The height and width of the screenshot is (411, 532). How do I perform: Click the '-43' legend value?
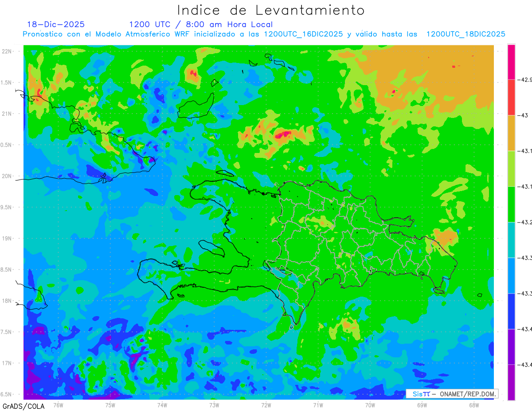523,115
